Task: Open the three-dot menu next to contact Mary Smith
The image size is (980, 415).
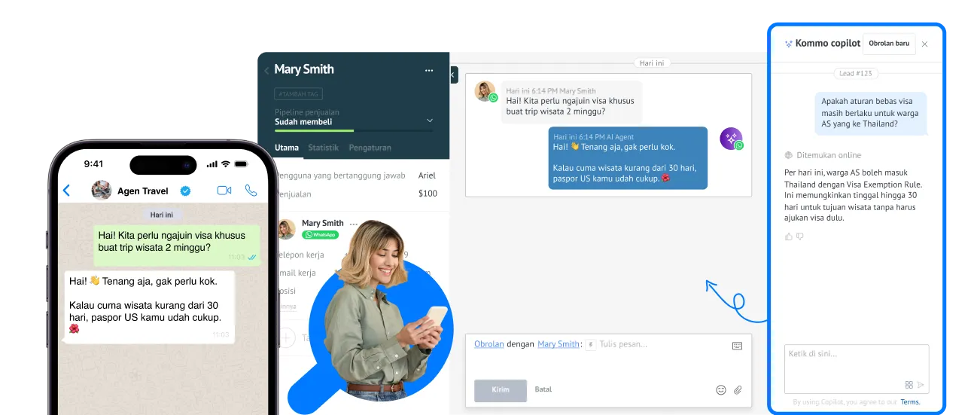Action: coord(354,224)
